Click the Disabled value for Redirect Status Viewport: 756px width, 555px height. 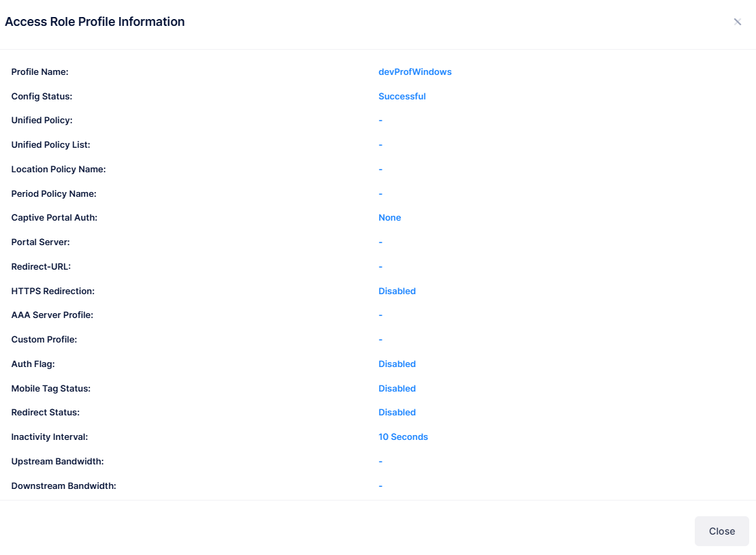[397, 412]
